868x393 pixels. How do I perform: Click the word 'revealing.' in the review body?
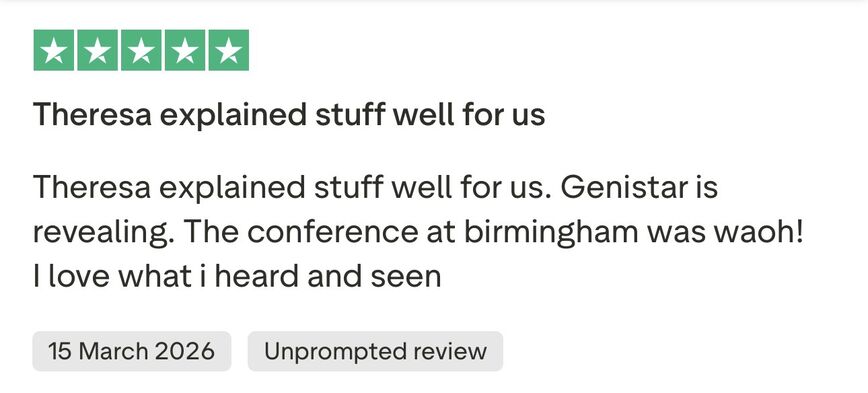[x=103, y=232]
